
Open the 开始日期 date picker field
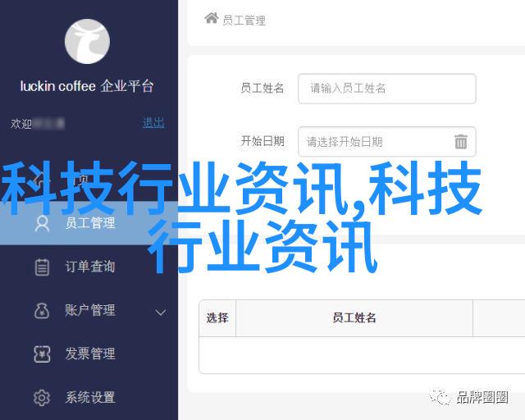tap(386, 142)
